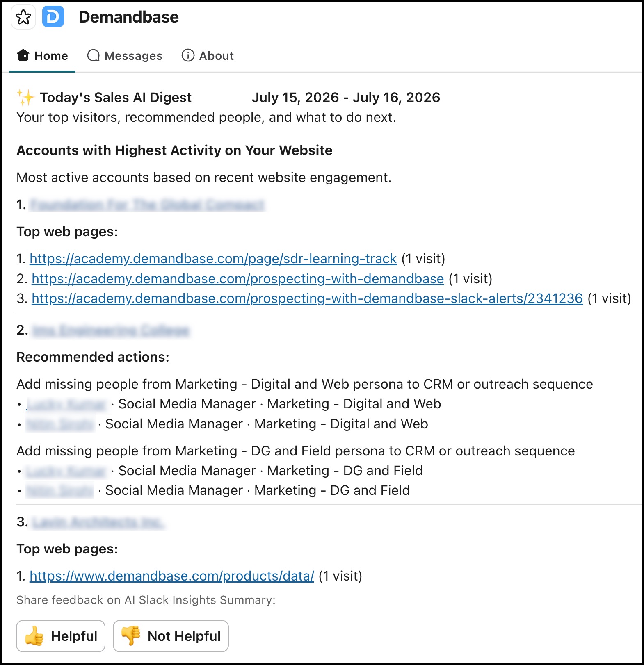Screen dimensions: 644x665
Task: Open the third blurred account name link
Action: (x=98, y=522)
